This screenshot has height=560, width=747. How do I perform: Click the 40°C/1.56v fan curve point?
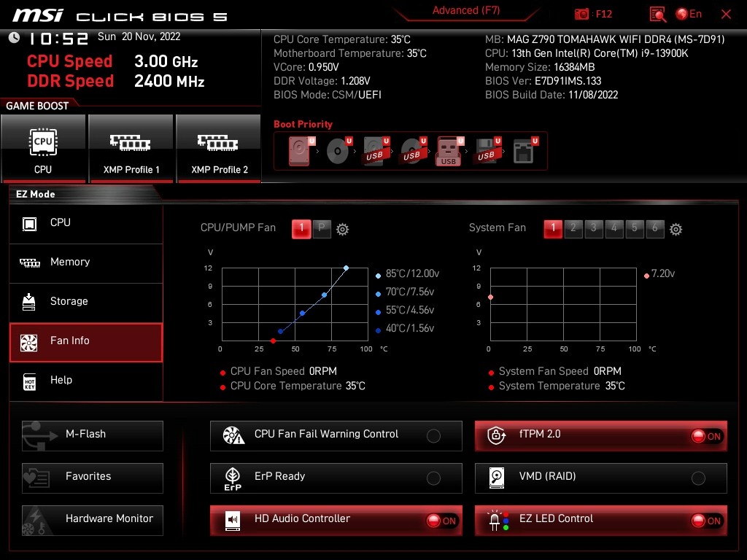[x=281, y=332]
